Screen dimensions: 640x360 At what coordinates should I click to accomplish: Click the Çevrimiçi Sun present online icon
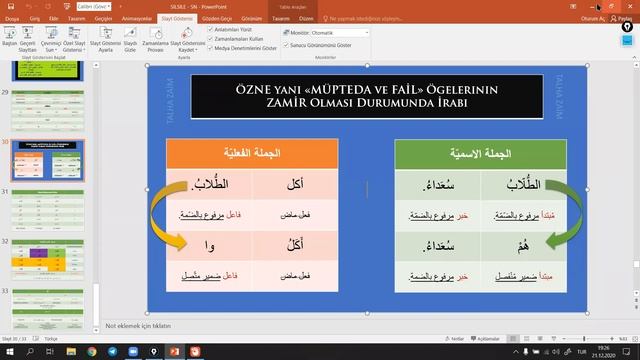(51, 33)
